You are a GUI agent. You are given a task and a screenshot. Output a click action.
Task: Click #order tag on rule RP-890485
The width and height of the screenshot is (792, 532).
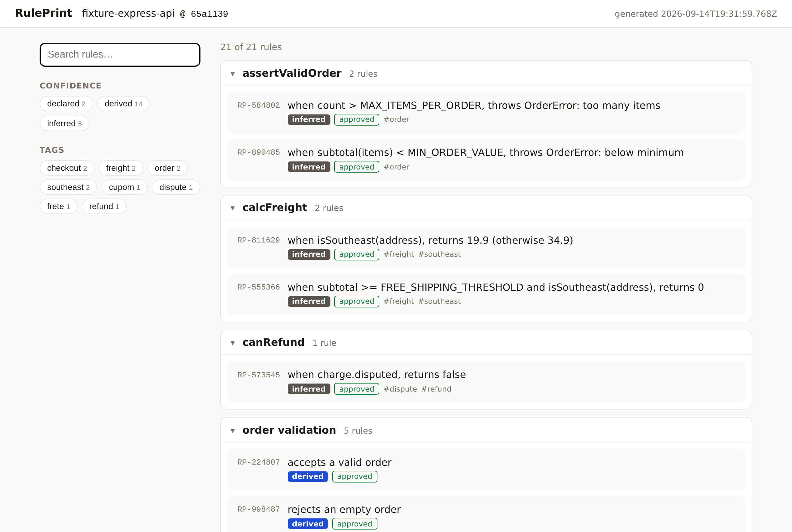(x=396, y=167)
